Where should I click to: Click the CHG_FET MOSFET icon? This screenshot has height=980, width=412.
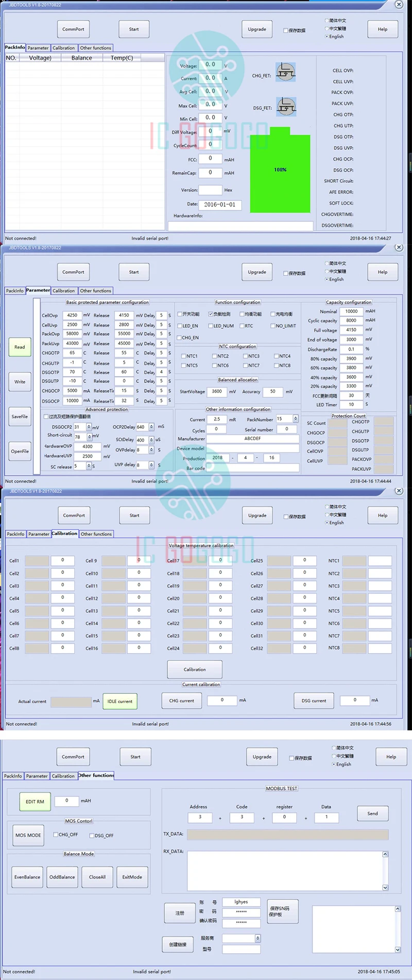pos(286,72)
